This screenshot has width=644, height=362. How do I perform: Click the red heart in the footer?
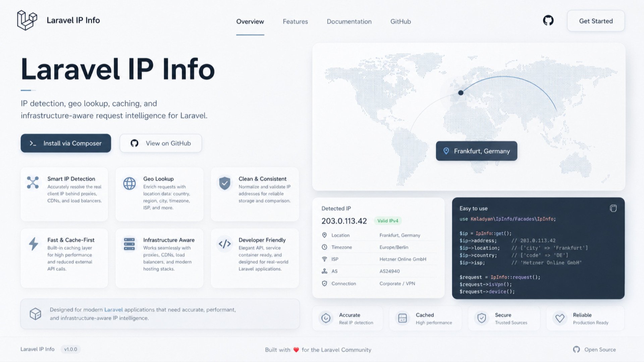tap(296, 350)
